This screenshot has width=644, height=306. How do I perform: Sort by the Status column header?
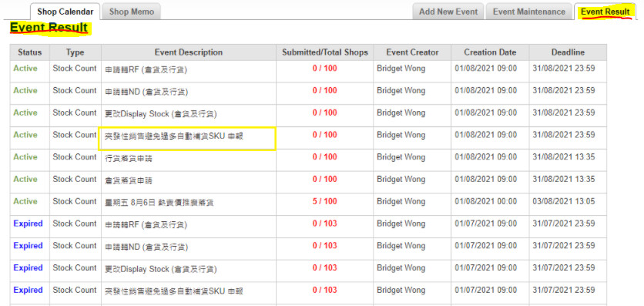(29, 52)
